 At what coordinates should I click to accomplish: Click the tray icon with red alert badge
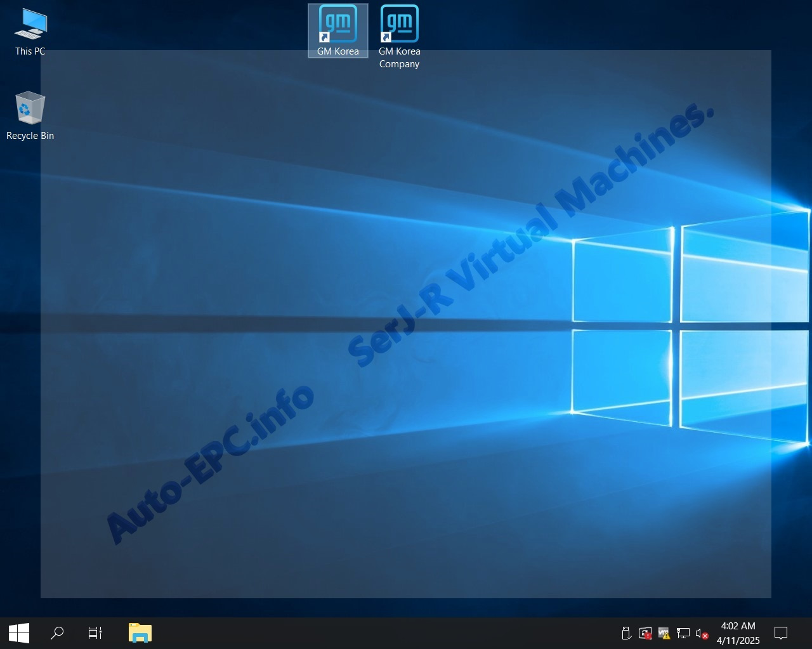[x=645, y=633]
